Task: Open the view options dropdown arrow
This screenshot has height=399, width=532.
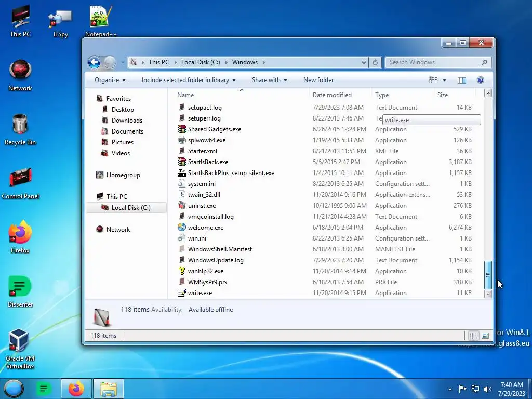Action: (445, 80)
